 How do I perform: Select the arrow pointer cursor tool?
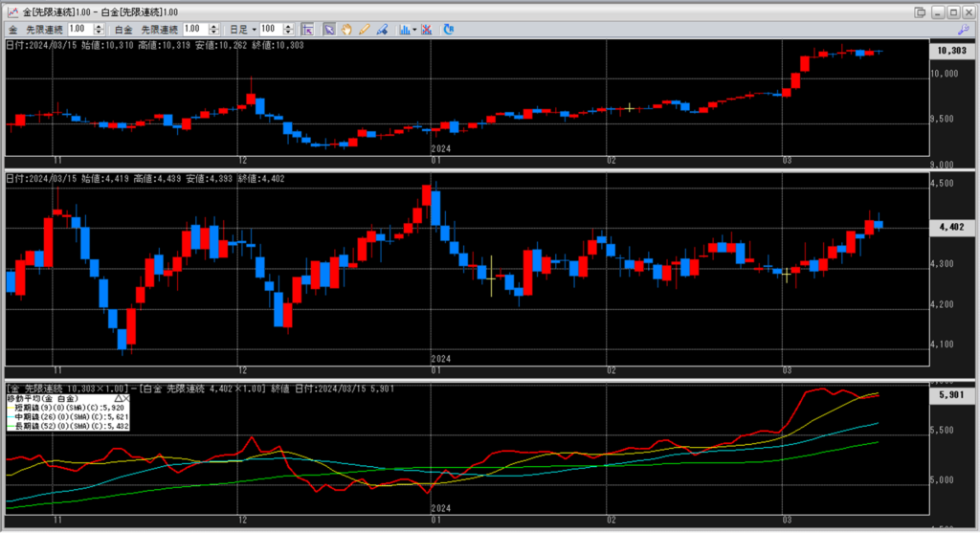[328, 30]
